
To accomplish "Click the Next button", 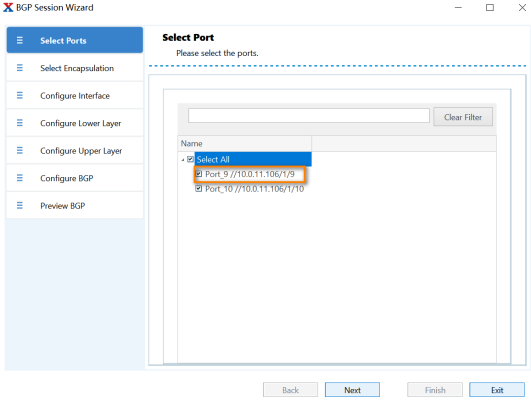I will point(352,390).
